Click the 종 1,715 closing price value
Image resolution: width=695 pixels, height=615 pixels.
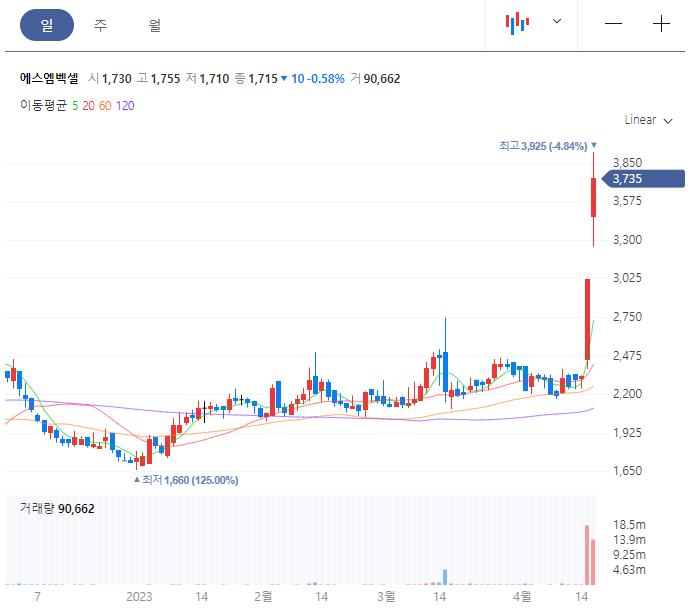point(256,79)
